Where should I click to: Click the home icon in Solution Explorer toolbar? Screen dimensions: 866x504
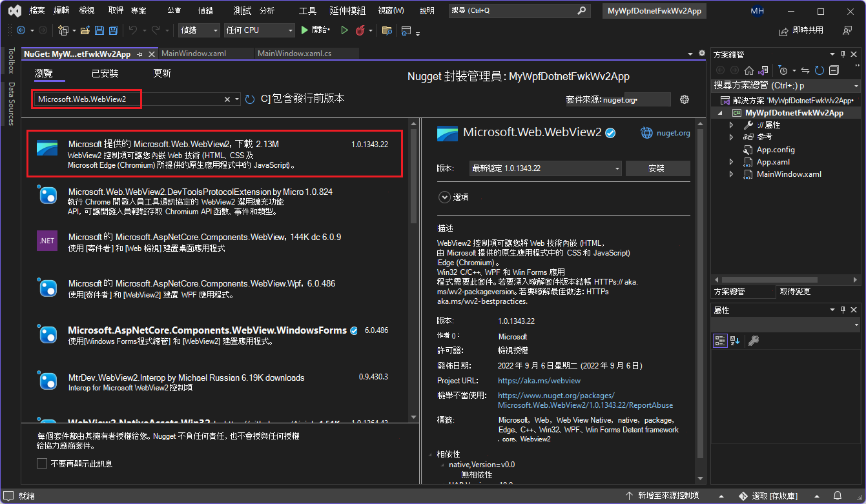click(x=749, y=70)
